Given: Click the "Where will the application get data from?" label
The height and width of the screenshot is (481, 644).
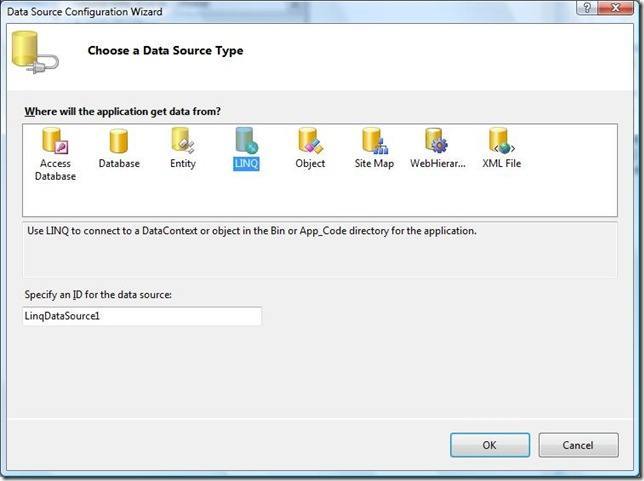Looking at the screenshot, I should pyautogui.click(x=123, y=109).
